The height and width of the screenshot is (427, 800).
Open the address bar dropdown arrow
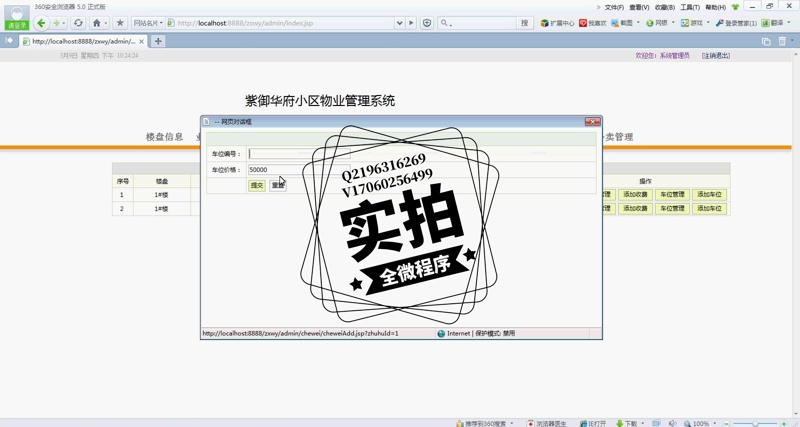tap(399, 23)
